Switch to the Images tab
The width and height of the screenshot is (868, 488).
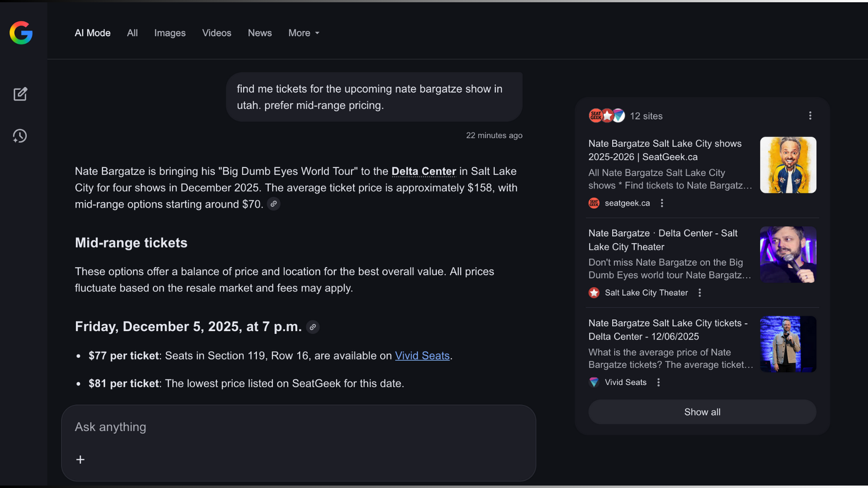[170, 33]
